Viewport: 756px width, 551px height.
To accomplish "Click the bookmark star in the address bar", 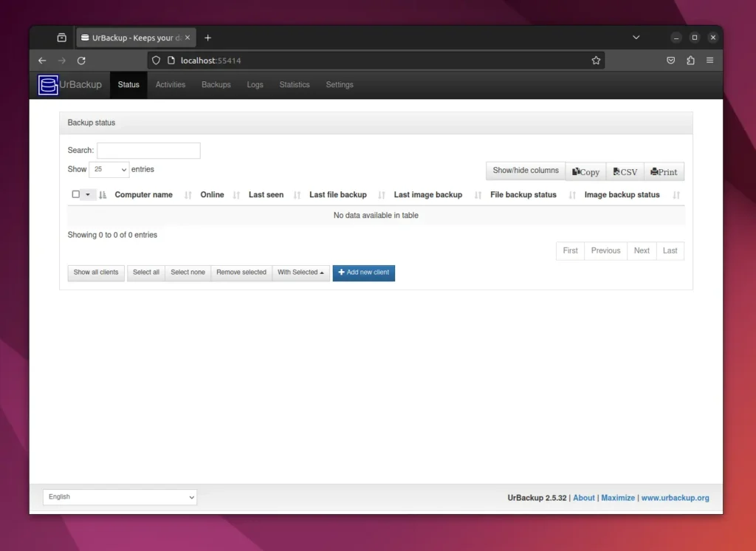I will pyautogui.click(x=596, y=60).
